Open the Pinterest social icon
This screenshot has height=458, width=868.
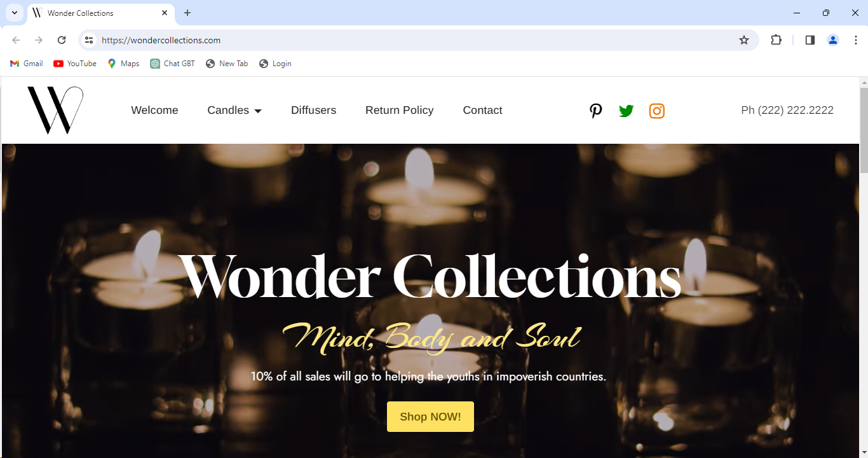coord(595,111)
